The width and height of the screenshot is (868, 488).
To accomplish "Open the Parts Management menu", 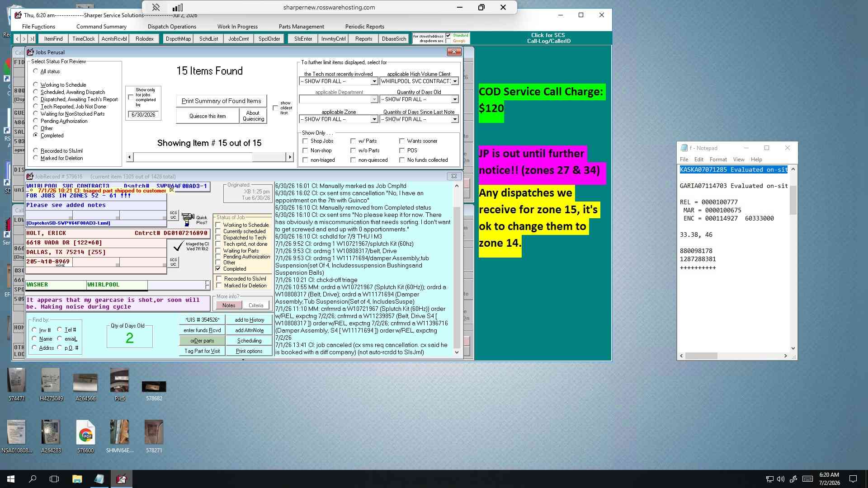I will (x=301, y=27).
